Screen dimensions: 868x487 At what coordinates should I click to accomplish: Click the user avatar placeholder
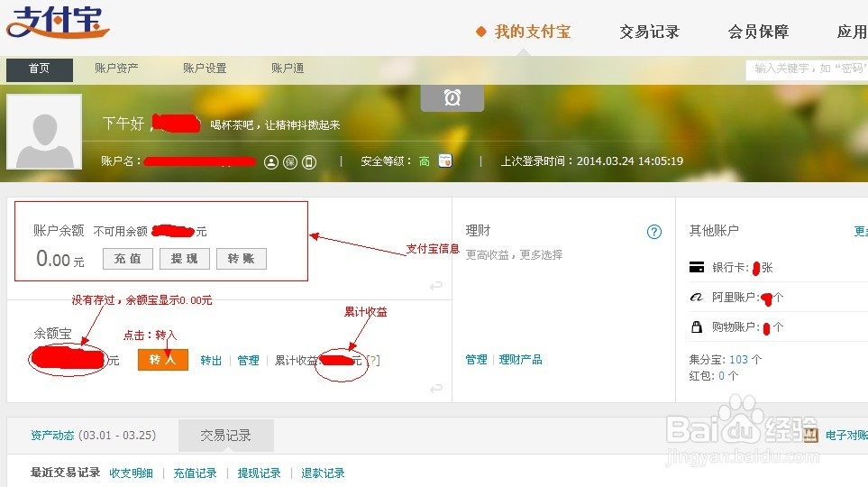click(x=44, y=132)
